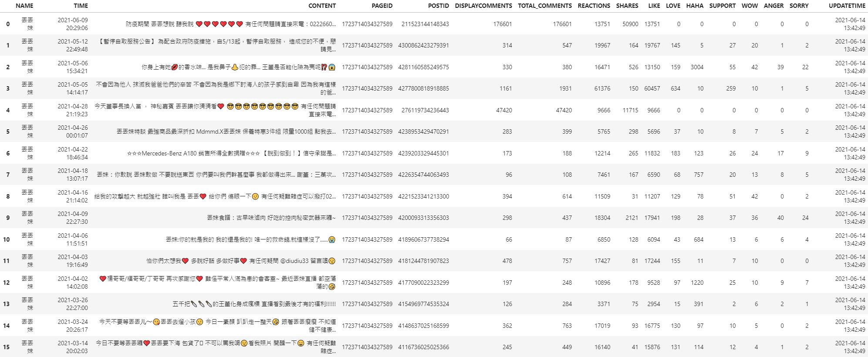Click the LIKE column header

[x=654, y=6]
